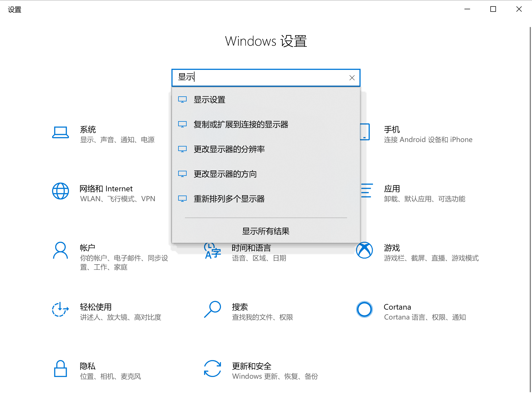The width and height of the screenshot is (532, 406).
Task: Clear the search box with the X
Action: 352,78
